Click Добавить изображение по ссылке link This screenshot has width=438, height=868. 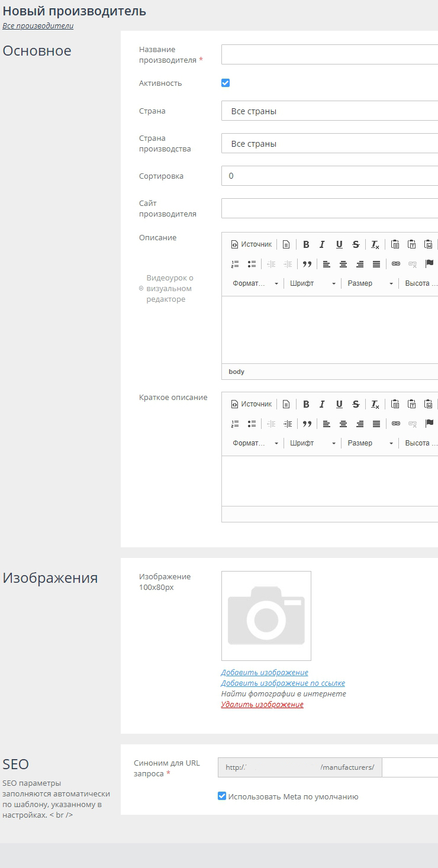click(283, 683)
